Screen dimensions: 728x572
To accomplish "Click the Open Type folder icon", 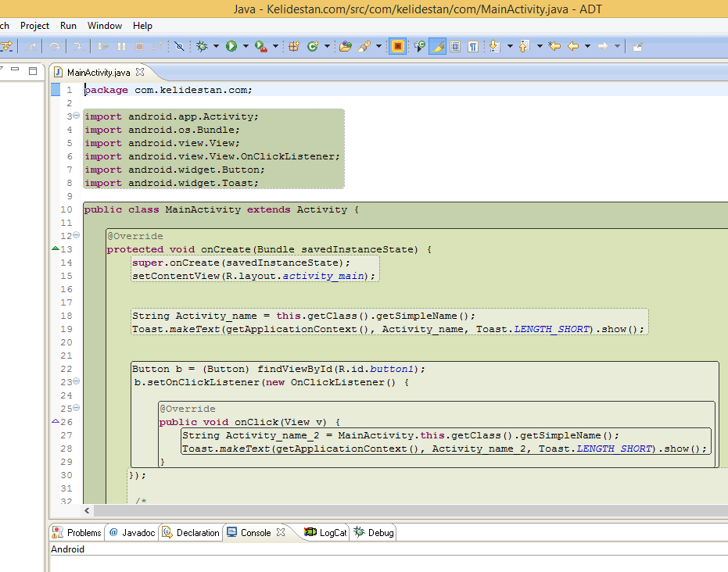I will pyautogui.click(x=345, y=46).
